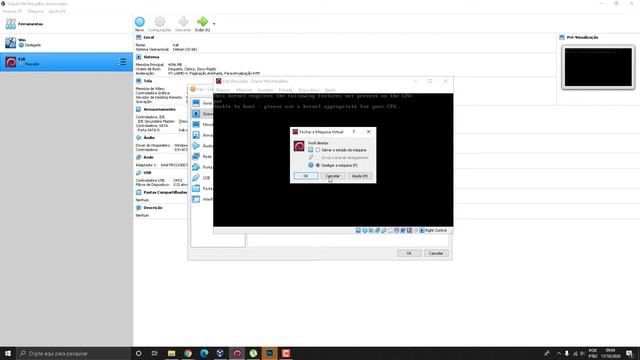The width and height of the screenshot is (640, 360).
Task: Open Visualizar menu in Kali VM window
Action: [265, 90]
